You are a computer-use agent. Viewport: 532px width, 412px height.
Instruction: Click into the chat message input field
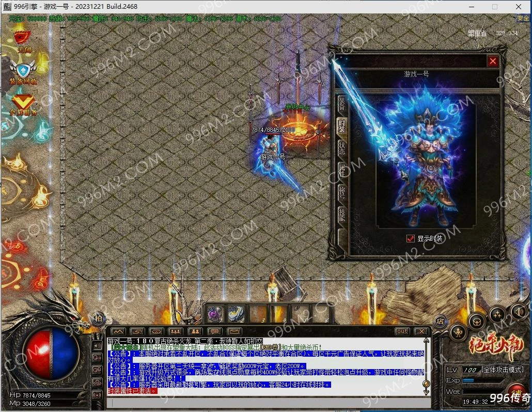point(268,403)
